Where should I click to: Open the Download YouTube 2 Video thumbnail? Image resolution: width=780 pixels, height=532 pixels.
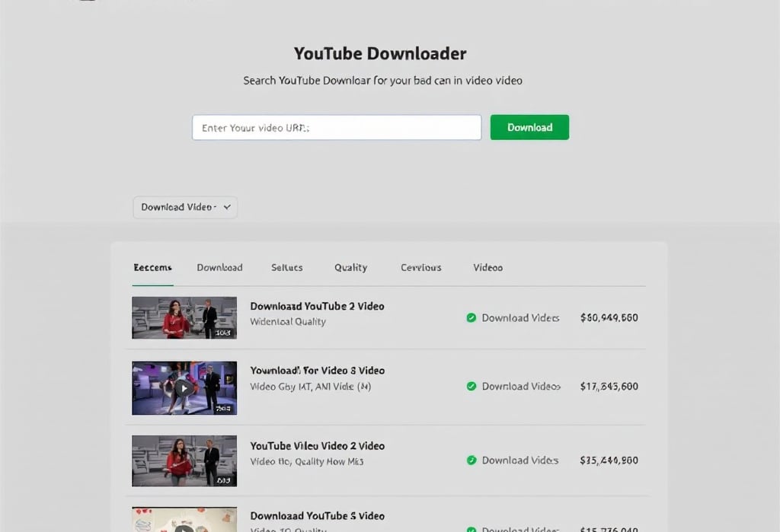tap(184, 317)
